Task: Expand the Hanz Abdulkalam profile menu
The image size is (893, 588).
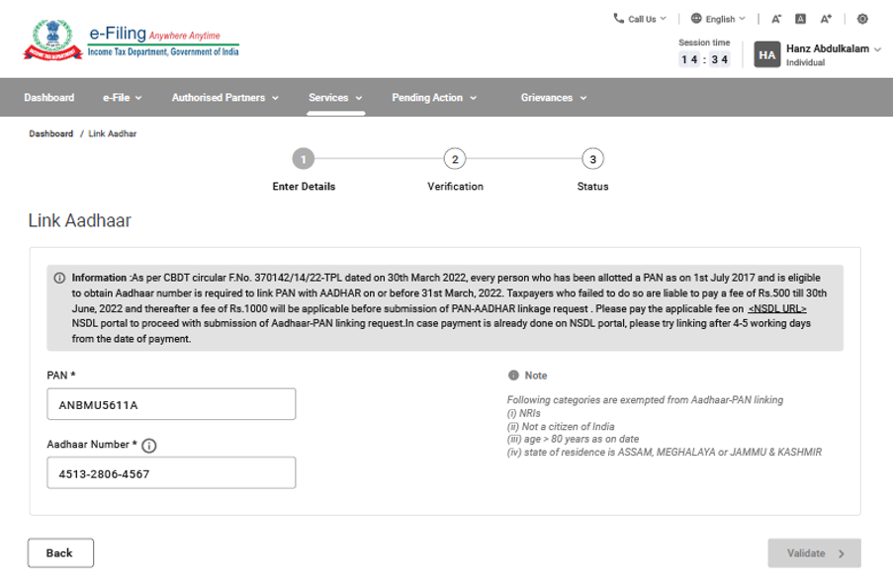Action: 877,48
